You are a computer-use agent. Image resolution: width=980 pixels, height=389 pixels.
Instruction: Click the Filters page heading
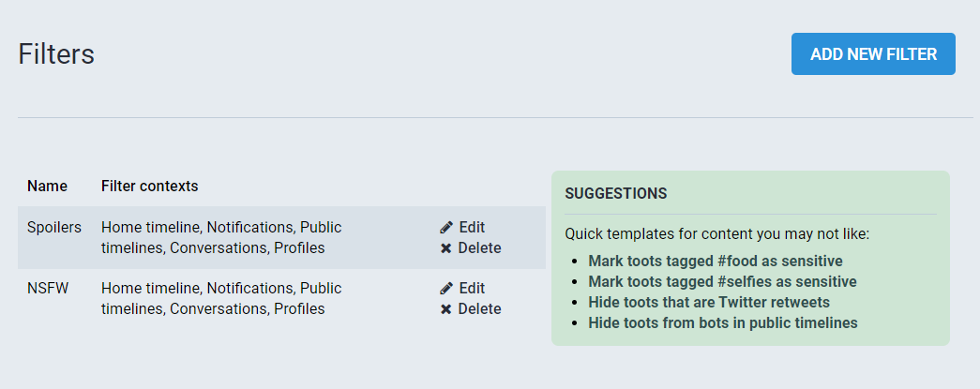click(x=56, y=54)
